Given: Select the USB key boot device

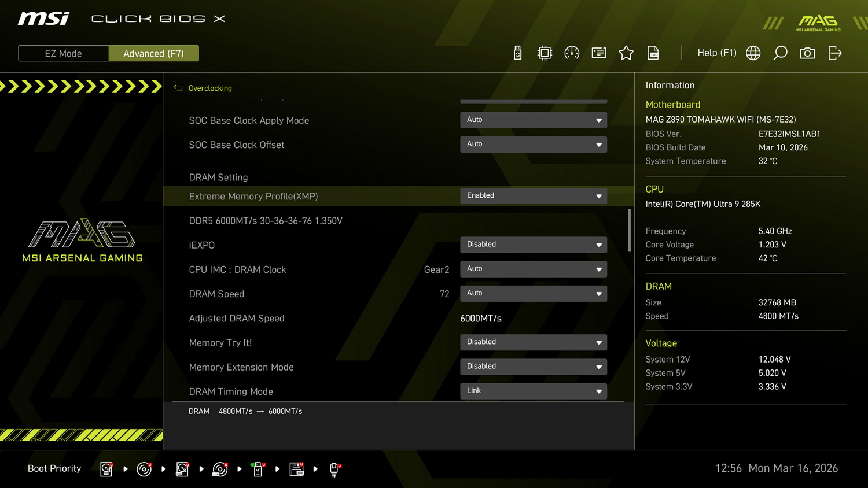Looking at the screenshot, I should pos(258,469).
